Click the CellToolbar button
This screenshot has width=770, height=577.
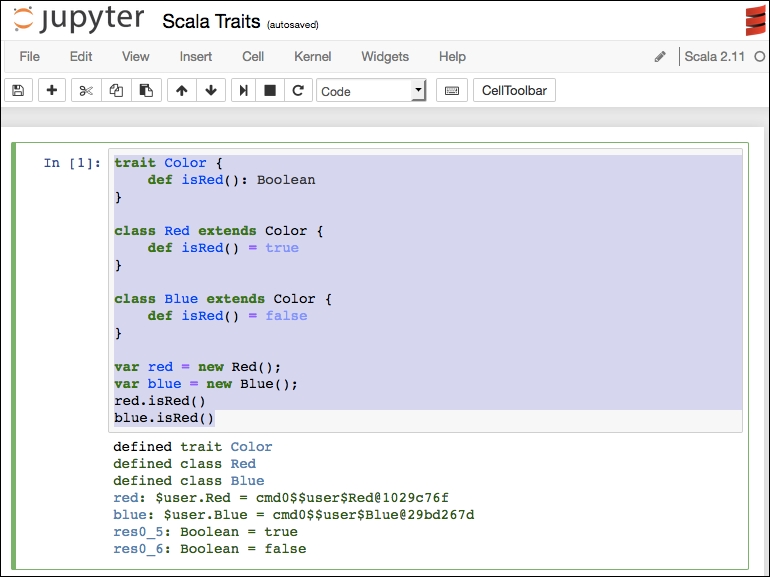tap(514, 90)
